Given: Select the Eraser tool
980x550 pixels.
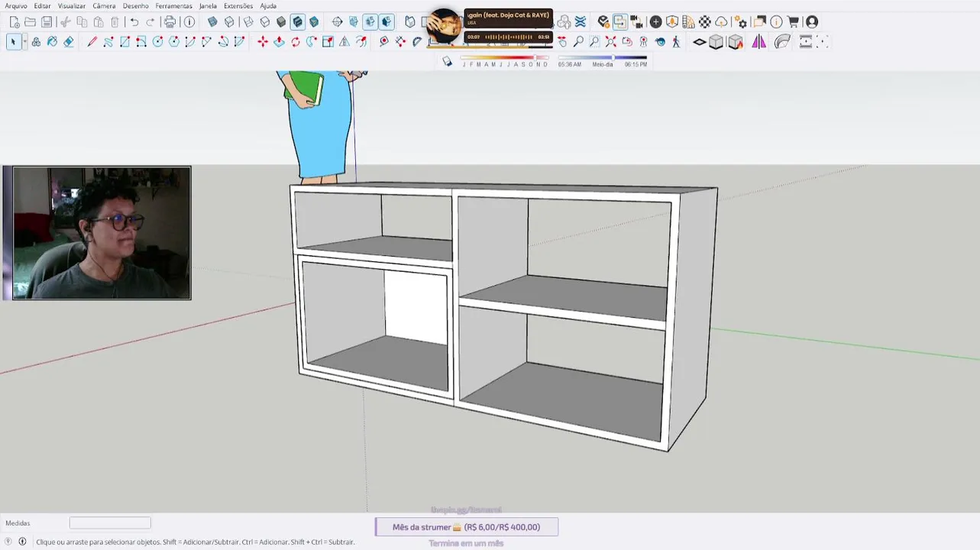Looking at the screenshot, I should [69, 42].
